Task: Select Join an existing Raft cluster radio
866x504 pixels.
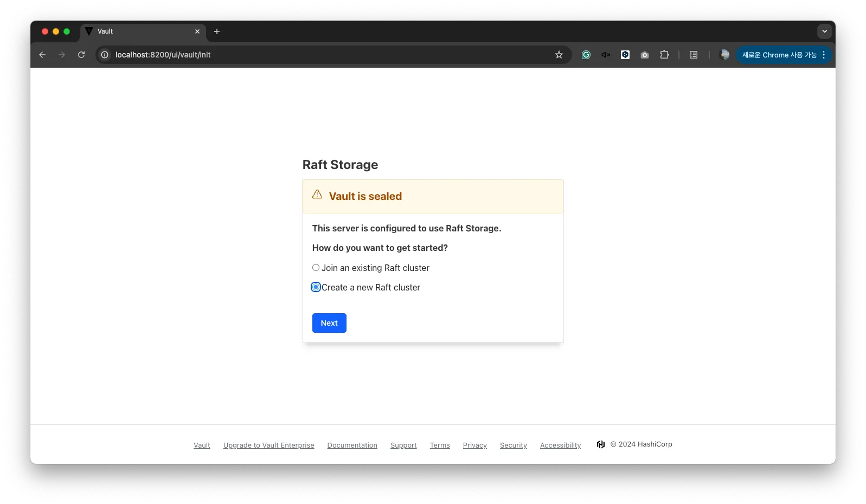Action: pyautogui.click(x=316, y=268)
